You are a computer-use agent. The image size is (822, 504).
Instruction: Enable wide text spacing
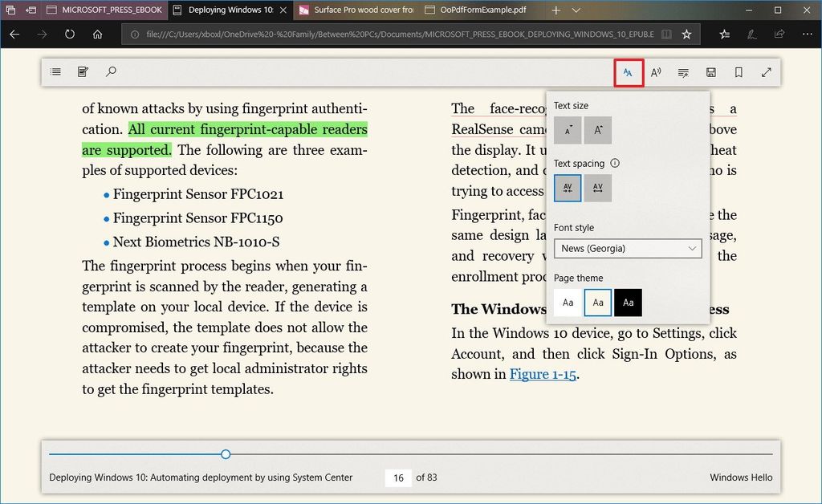tap(598, 187)
